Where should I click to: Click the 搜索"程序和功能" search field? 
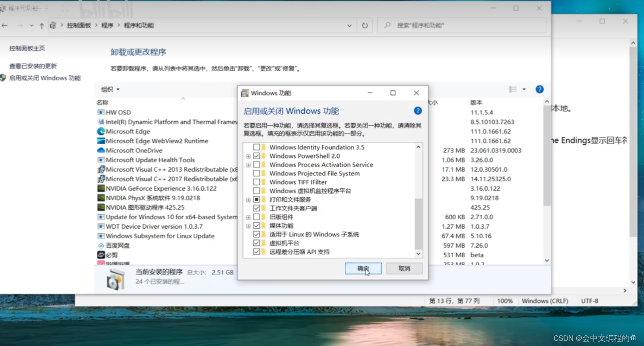[x=462, y=25]
